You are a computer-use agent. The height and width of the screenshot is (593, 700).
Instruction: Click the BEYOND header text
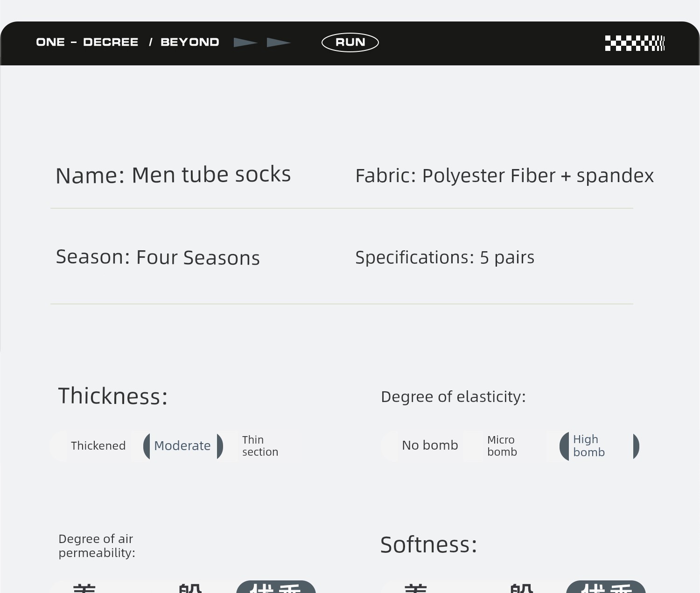click(190, 42)
